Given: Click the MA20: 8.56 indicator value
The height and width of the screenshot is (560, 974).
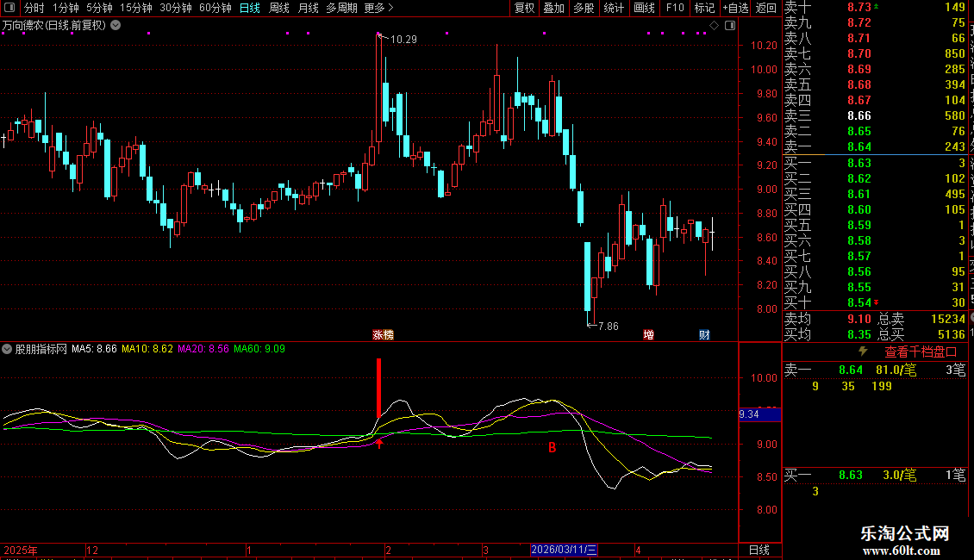Looking at the screenshot, I should click(x=203, y=349).
